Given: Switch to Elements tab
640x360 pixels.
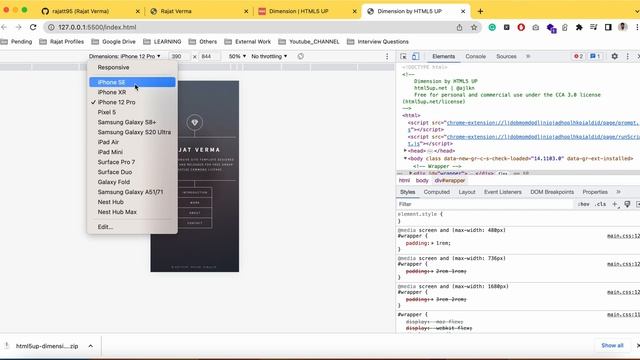Looking at the screenshot, I should click(x=443, y=56).
